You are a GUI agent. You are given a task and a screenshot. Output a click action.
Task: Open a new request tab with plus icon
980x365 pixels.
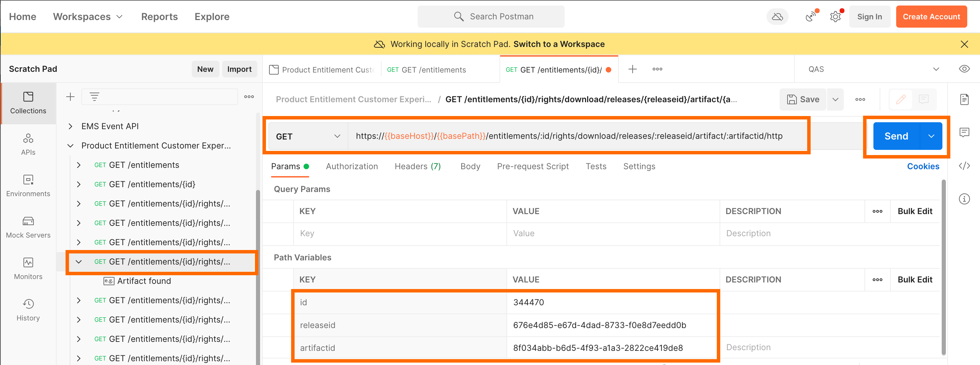(632, 69)
